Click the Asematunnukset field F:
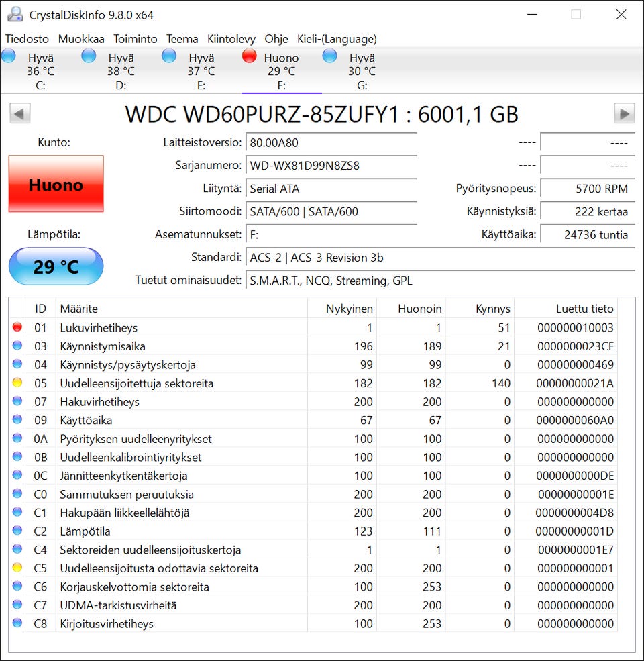Viewport: 644px width, 661px height. click(x=331, y=234)
